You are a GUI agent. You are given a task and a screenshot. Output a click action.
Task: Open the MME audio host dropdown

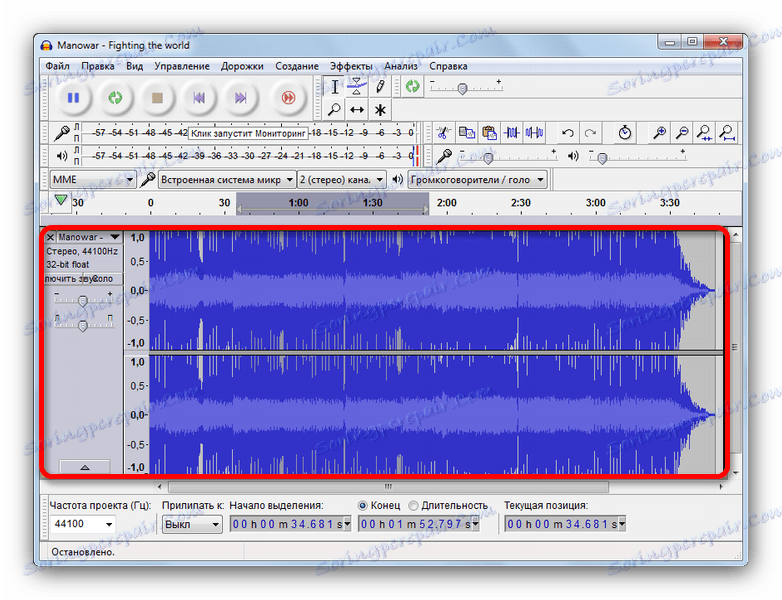coord(93,180)
